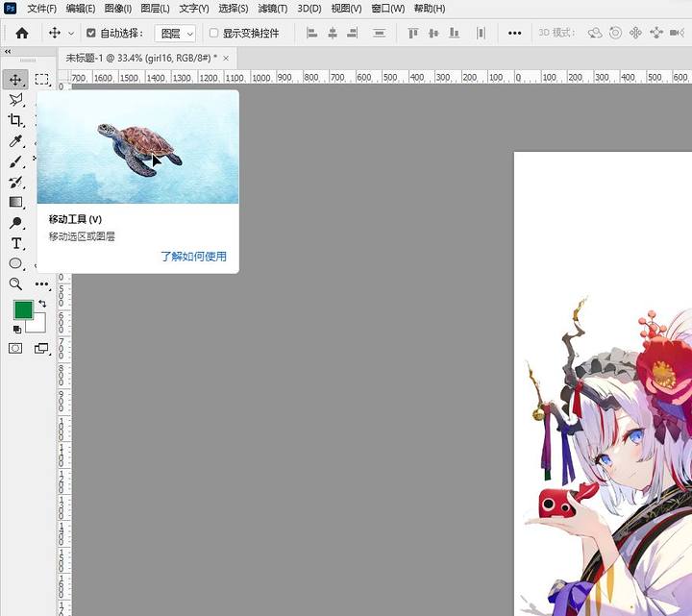
Task: Open the 图像(I) menu
Action: tap(118, 9)
